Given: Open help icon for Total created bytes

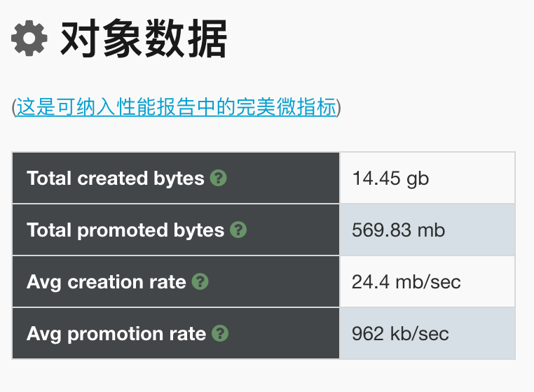Looking at the screenshot, I should [219, 178].
